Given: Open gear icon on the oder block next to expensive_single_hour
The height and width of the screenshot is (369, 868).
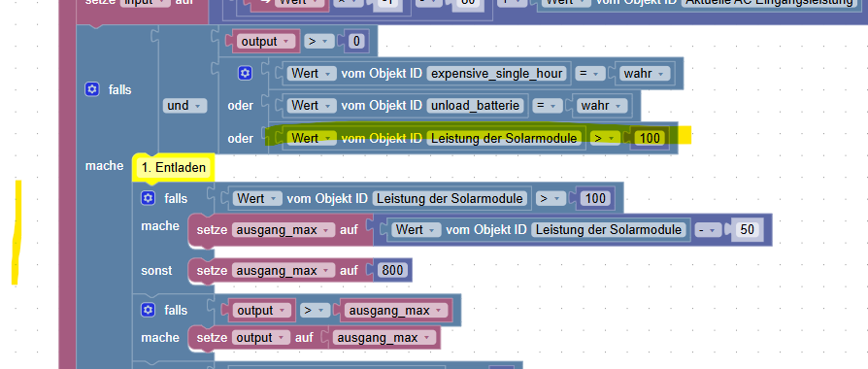Looking at the screenshot, I should point(246,73).
